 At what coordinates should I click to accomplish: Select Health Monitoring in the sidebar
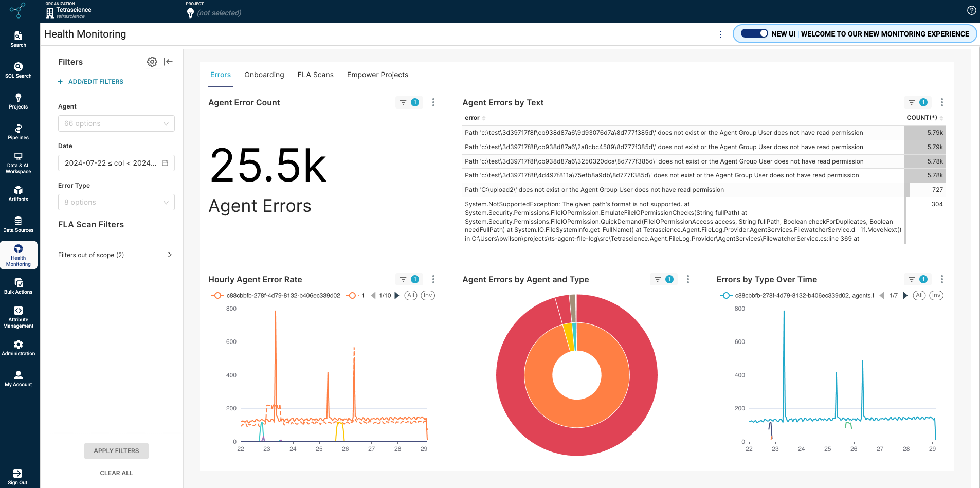tap(19, 255)
